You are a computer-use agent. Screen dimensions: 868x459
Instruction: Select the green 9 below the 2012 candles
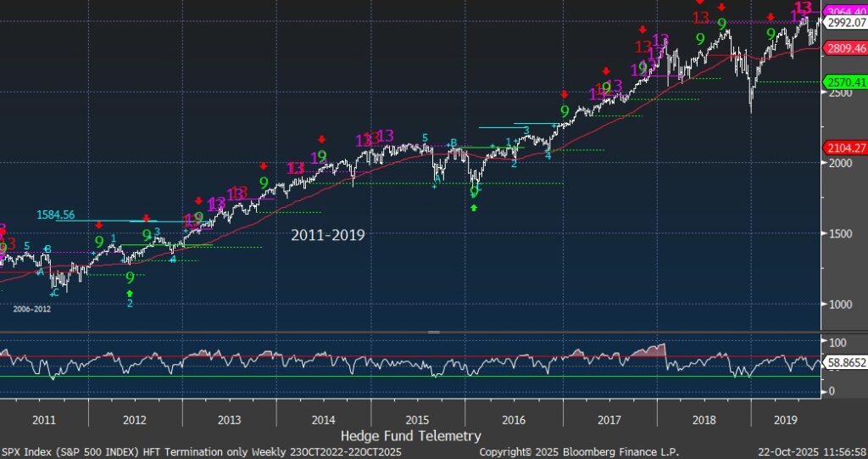[130, 277]
